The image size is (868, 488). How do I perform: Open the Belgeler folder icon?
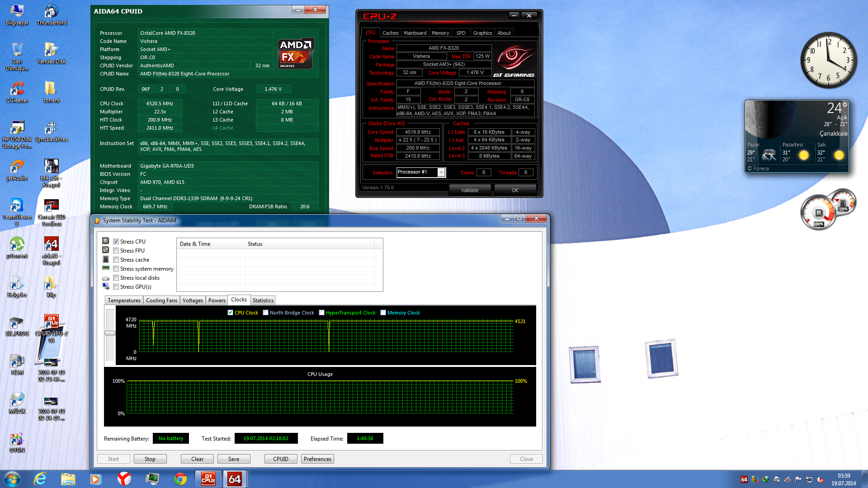click(17, 286)
